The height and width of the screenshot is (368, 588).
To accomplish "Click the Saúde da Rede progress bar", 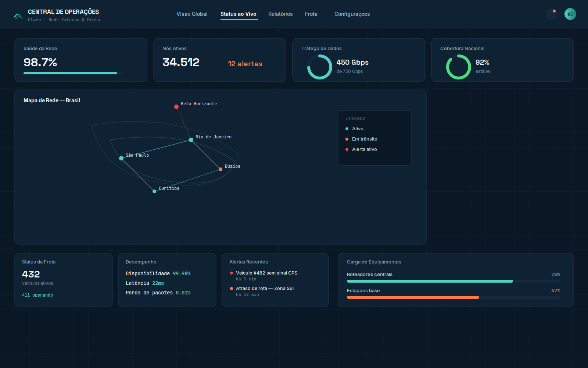I will tap(73, 73).
